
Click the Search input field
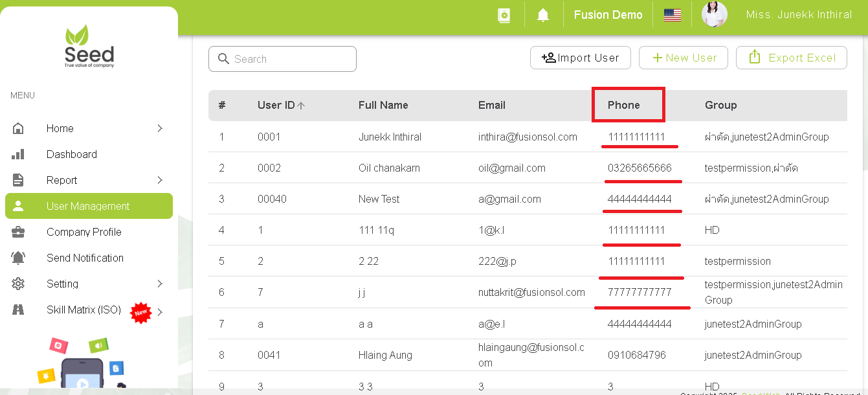click(282, 59)
